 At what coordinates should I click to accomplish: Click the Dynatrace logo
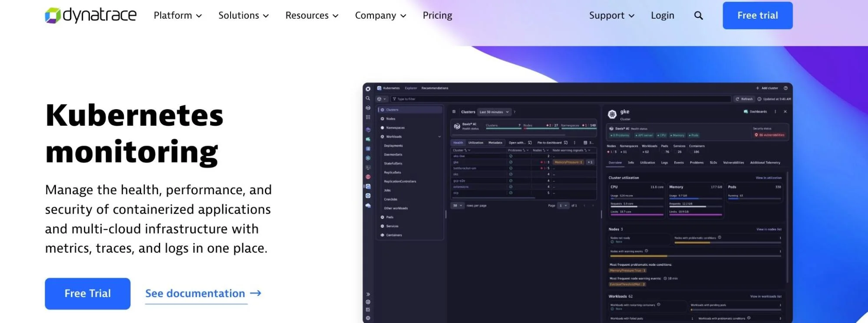[x=91, y=15]
